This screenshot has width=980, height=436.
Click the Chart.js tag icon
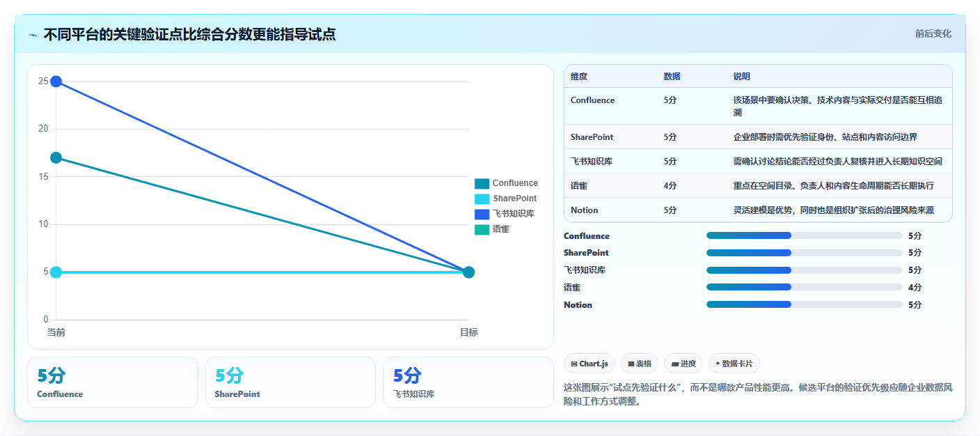click(x=574, y=364)
